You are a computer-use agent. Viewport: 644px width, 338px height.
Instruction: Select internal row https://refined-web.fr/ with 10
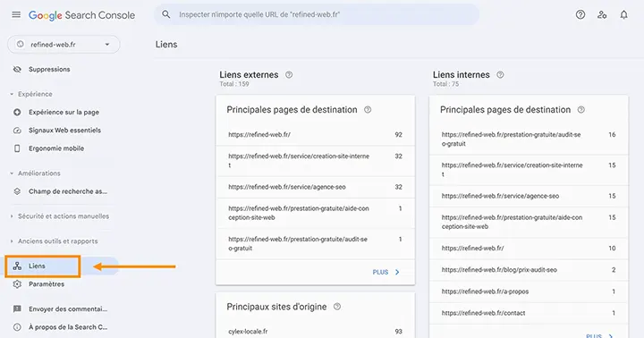[529, 248]
